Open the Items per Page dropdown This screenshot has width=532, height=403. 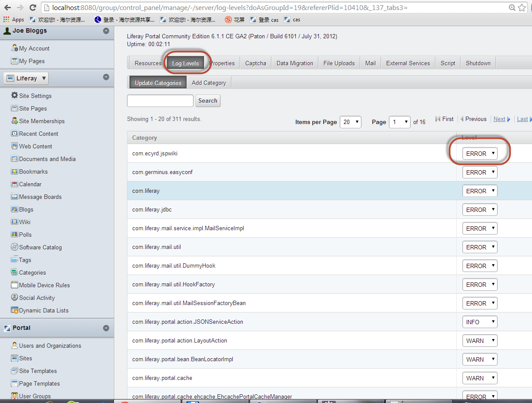coord(351,122)
